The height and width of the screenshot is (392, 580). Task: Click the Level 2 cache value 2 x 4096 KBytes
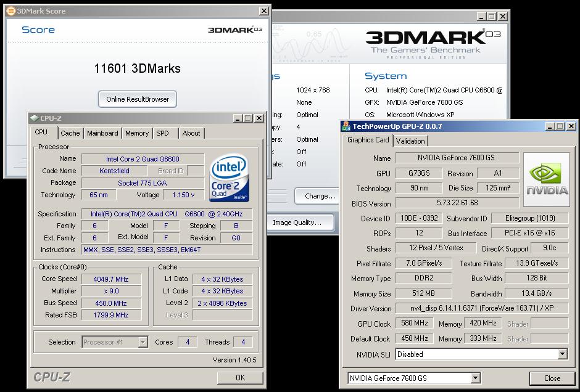pos(222,303)
